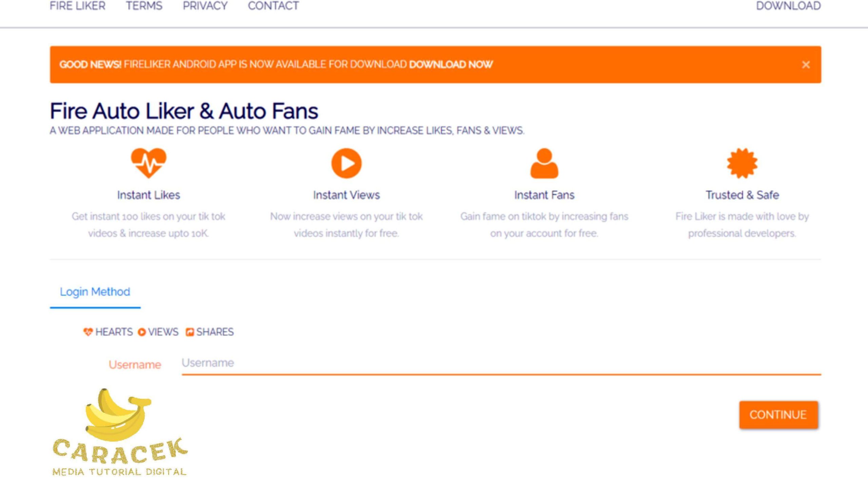The width and height of the screenshot is (868, 488).
Task: Click the small play icon beside VIEWS
Action: [142, 332]
